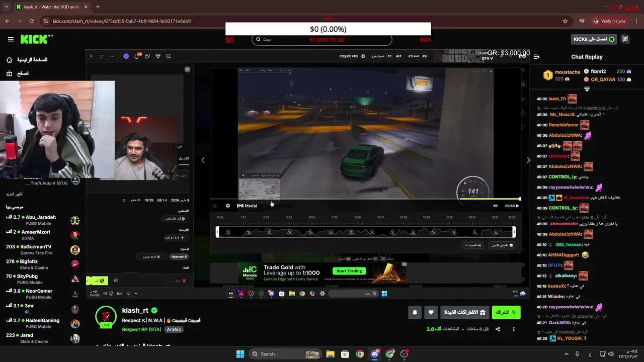Click the Medal clip progress bar
This screenshot has height=362, width=644.
365,200
